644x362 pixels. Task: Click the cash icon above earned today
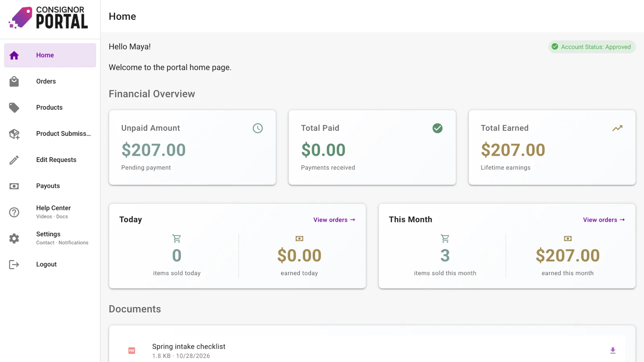(x=299, y=239)
